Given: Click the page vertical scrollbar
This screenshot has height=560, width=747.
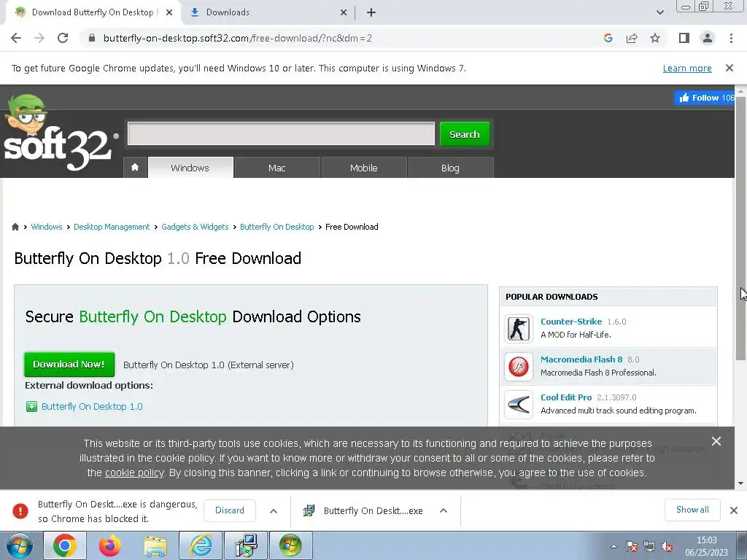Looking at the screenshot, I should (x=740, y=228).
